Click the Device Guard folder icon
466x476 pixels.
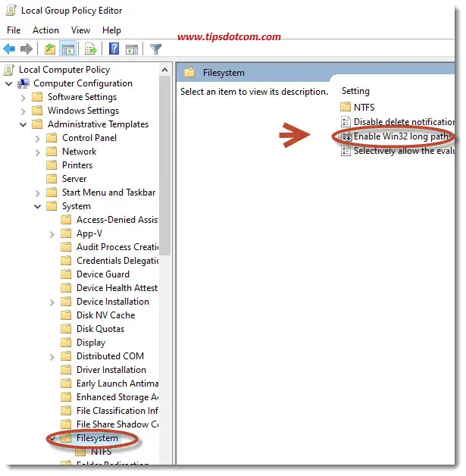[x=66, y=274]
